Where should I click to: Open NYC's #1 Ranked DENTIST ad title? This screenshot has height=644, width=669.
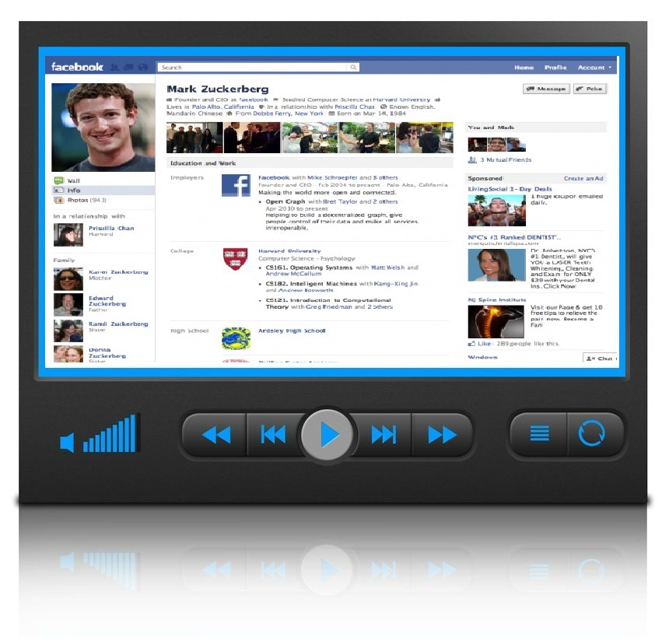pyautogui.click(x=514, y=237)
